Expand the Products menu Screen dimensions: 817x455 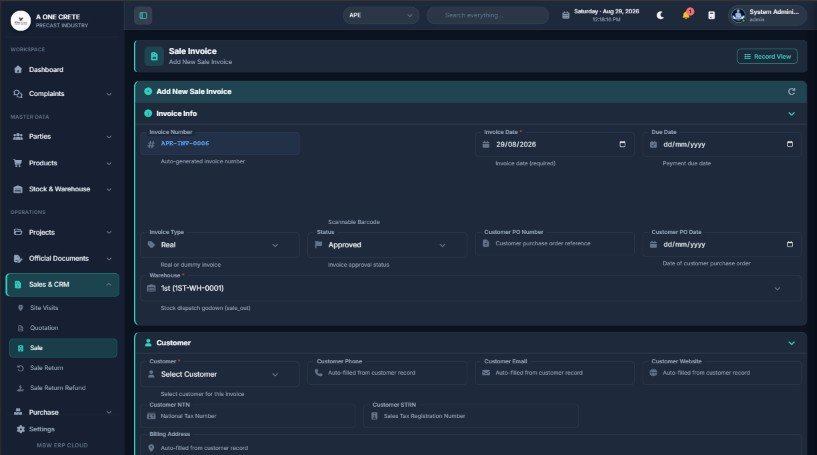63,163
